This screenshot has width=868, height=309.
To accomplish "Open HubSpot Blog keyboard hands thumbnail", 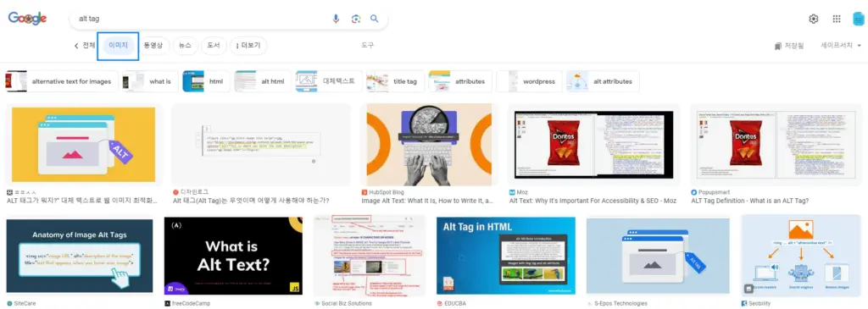I will click(428, 145).
